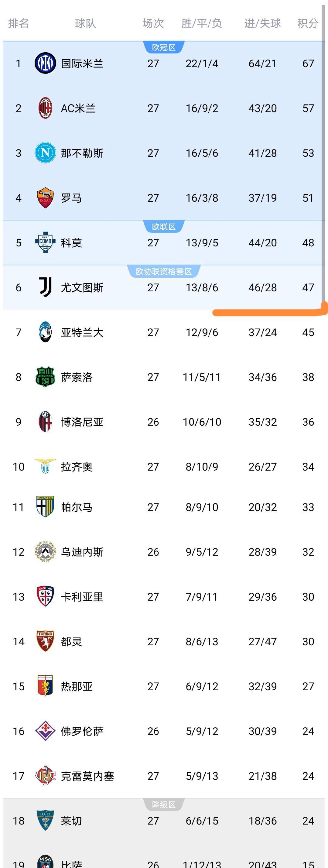Select the Napoli logo icon

coord(45,153)
